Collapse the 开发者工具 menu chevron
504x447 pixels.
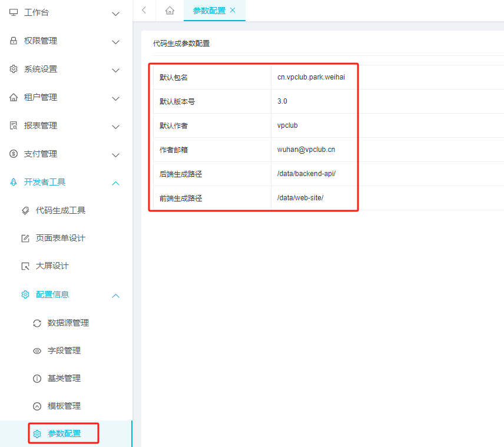point(116,183)
